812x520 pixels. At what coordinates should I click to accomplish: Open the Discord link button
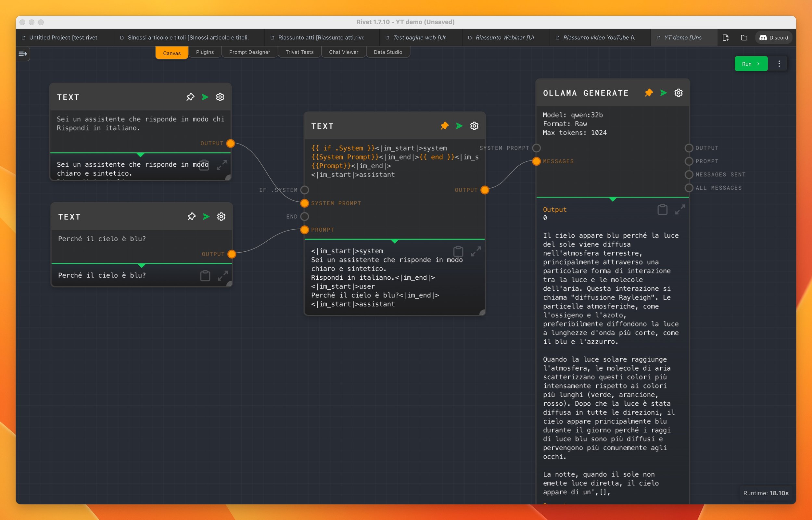(774, 37)
